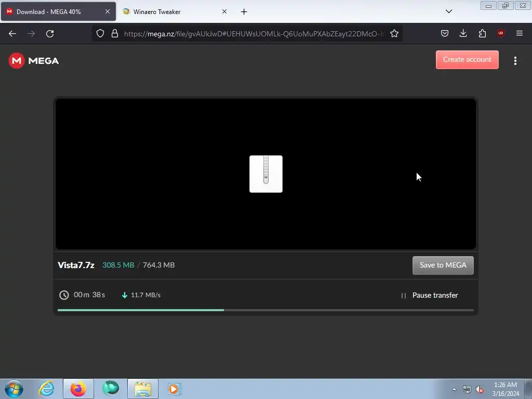532x399 pixels.
Task: Open Windows Explorer folder taskbar icon
Action: 143,389
